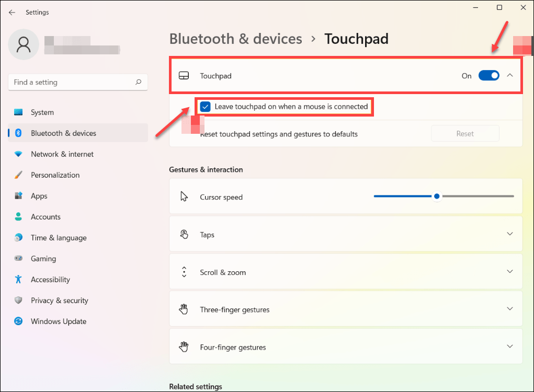Click the Privacy & security shield icon

pyautogui.click(x=18, y=301)
